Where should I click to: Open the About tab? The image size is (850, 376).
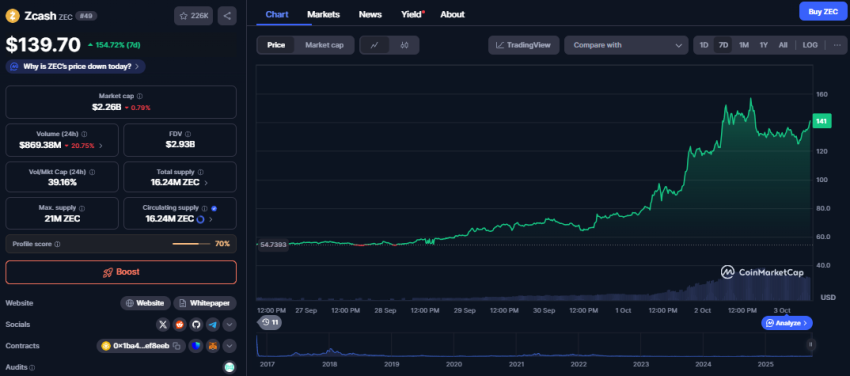point(452,15)
